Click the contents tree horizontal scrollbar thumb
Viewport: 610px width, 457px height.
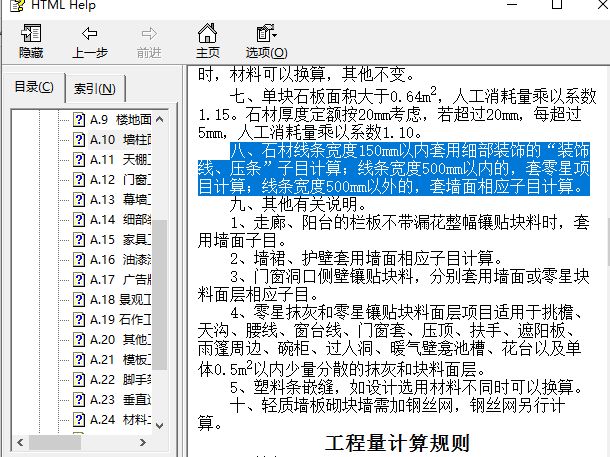point(55,442)
